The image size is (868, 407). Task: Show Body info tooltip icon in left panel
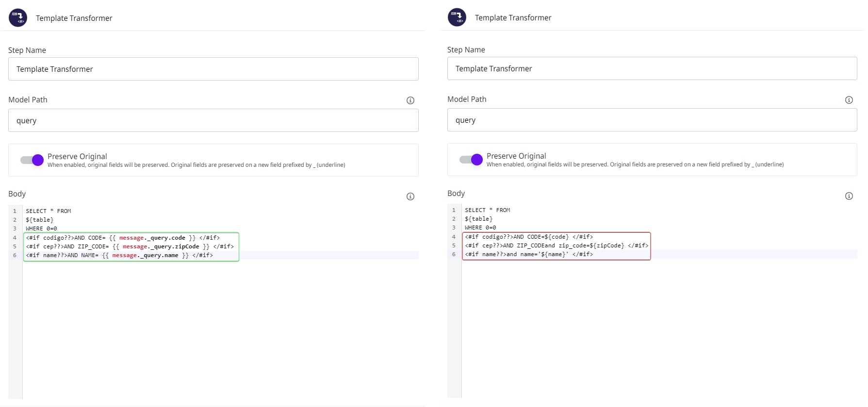tap(410, 196)
